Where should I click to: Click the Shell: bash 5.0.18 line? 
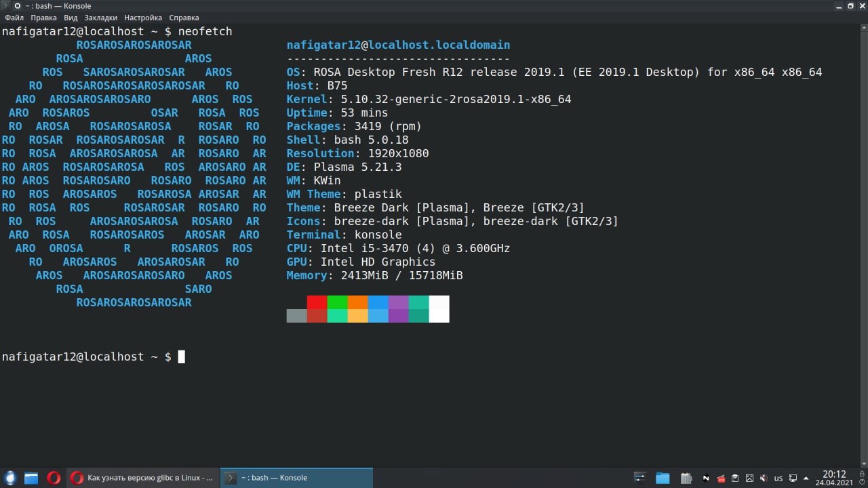[x=347, y=140]
